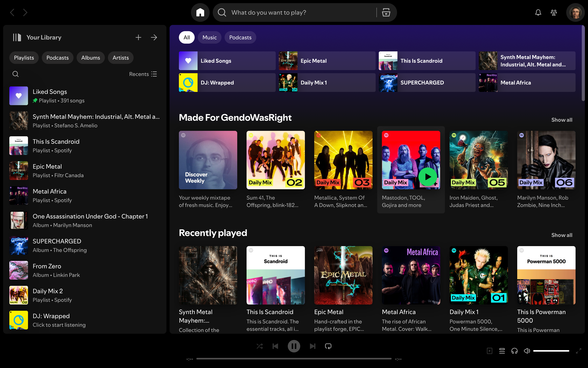Filter library by Playlists
This screenshot has height=368, width=588.
pos(24,58)
